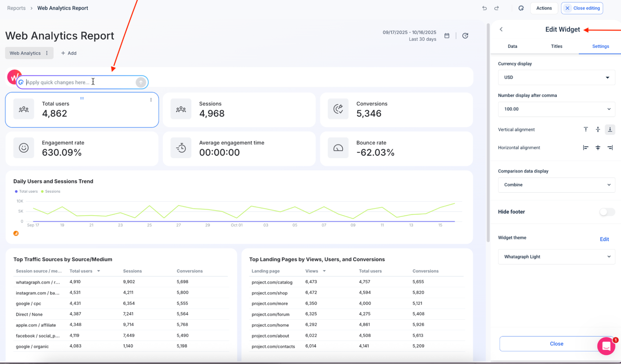The width and height of the screenshot is (621, 364).
Task: Click the Edit link next to Widget theme
Action: (604, 239)
